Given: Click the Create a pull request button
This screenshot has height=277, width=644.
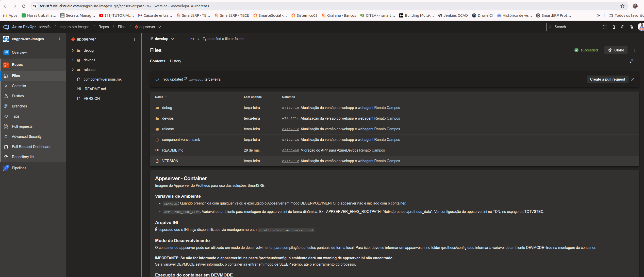Looking at the screenshot, I should 607,79.
